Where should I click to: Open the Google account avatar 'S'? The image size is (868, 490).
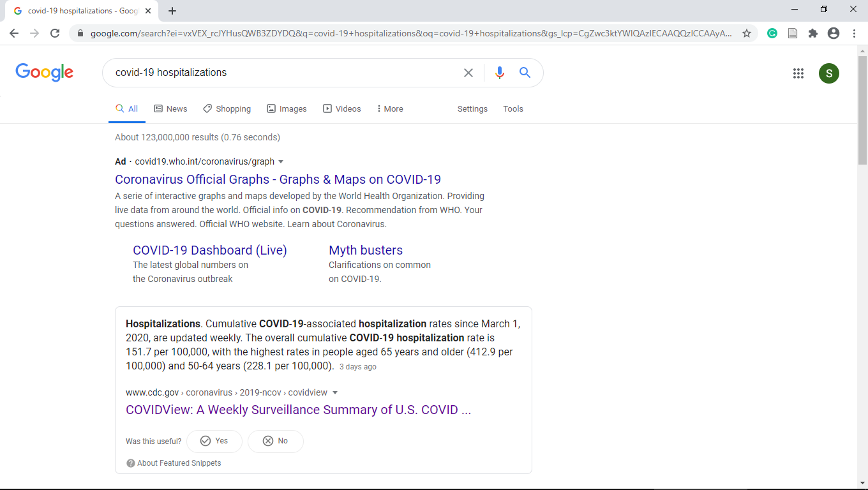829,73
